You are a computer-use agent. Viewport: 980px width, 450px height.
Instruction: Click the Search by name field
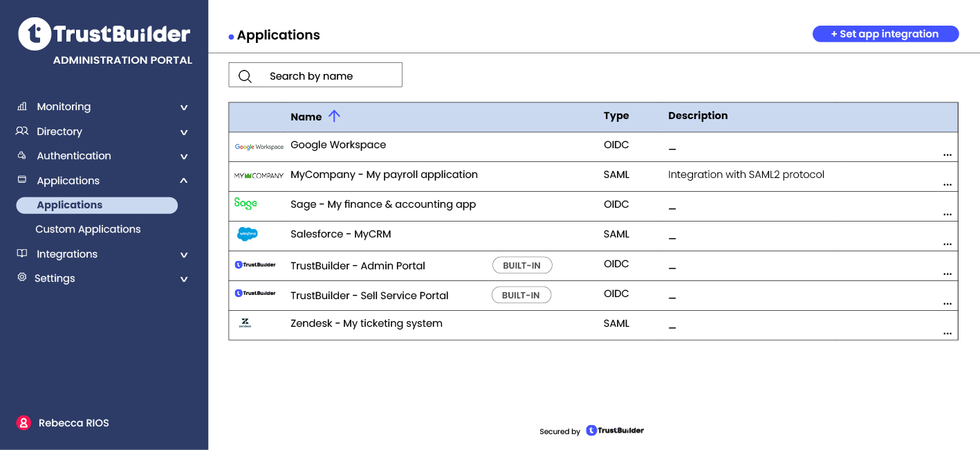click(315, 75)
